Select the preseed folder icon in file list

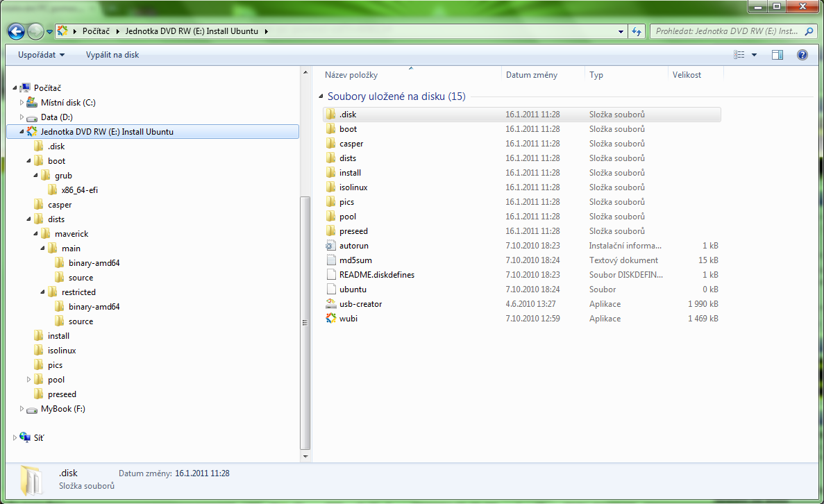pyautogui.click(x=330, y=230)
